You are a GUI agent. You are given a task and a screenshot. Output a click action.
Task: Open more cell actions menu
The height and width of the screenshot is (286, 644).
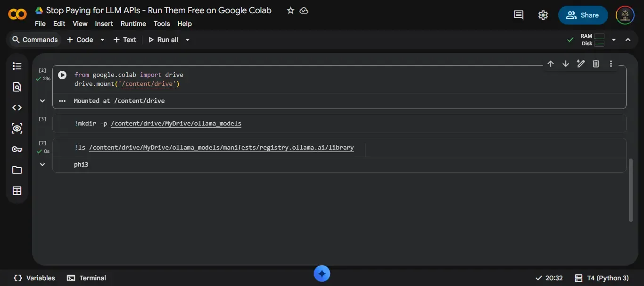point(611,64)
